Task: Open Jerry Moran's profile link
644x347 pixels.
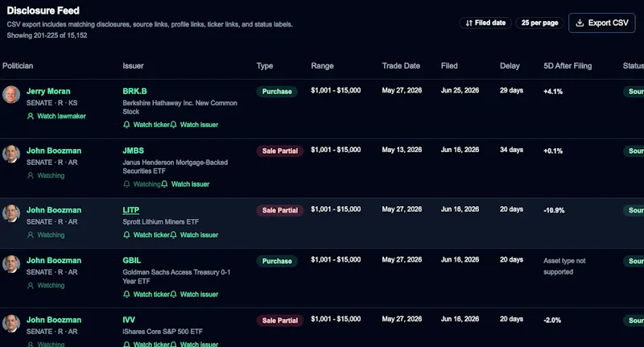Action: tap(48, 91)
